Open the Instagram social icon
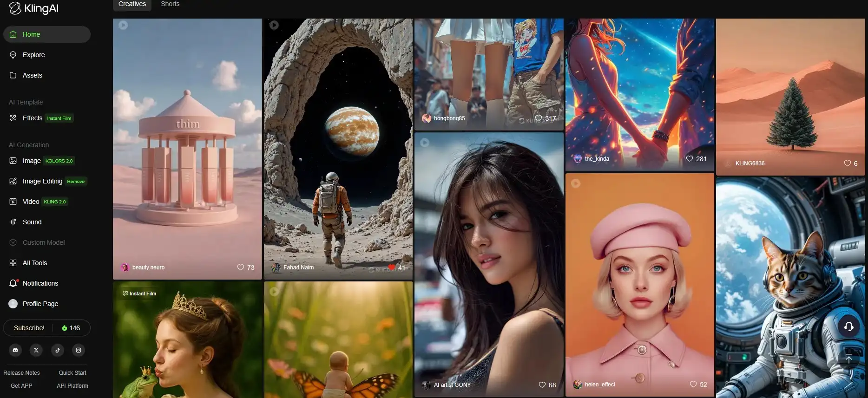Viewport: 868px width, 398px height. coord(79,350)
